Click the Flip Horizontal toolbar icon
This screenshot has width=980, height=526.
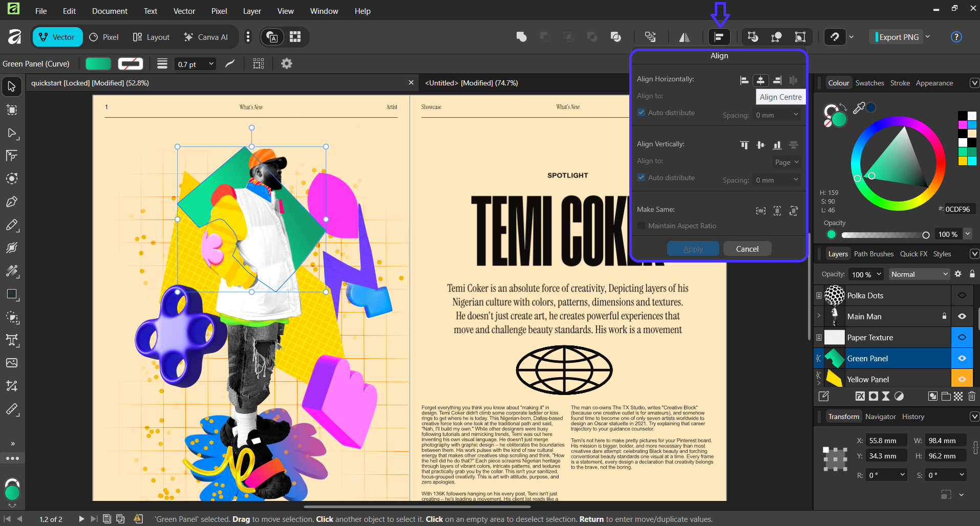684,37
